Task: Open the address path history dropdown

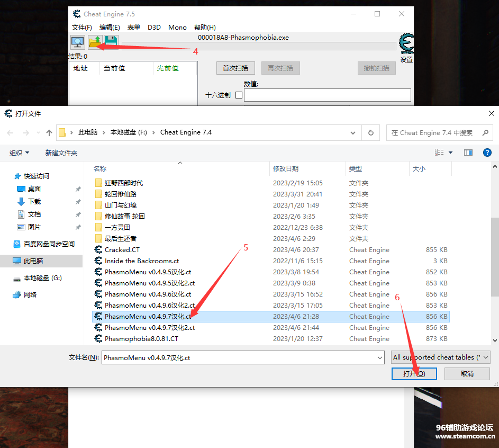Action: click(353, 133)
